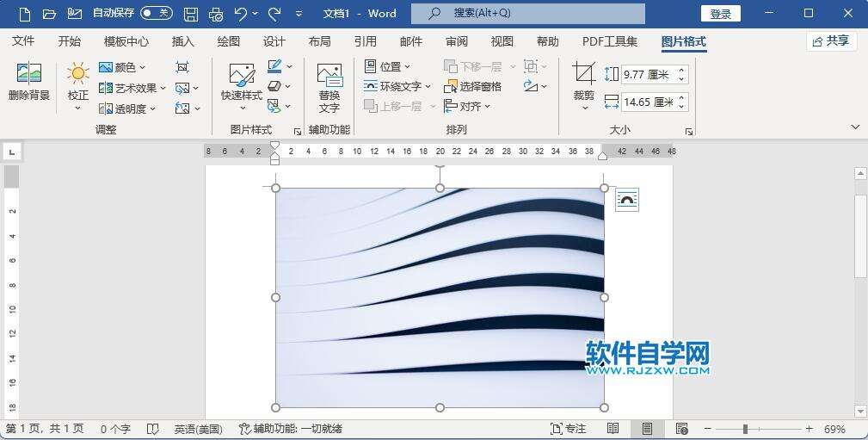
Task: Open Customize Quick Access Toolbar dropdown
Action: [x=299, y=14]
